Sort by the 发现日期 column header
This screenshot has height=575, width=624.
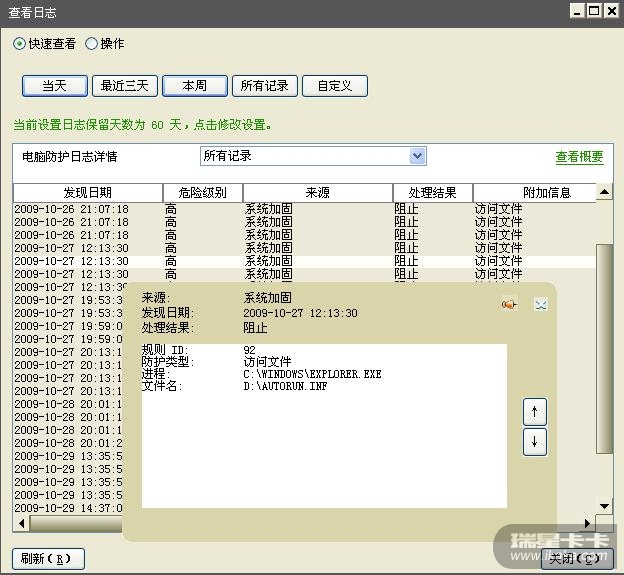(x=88, y=193)
